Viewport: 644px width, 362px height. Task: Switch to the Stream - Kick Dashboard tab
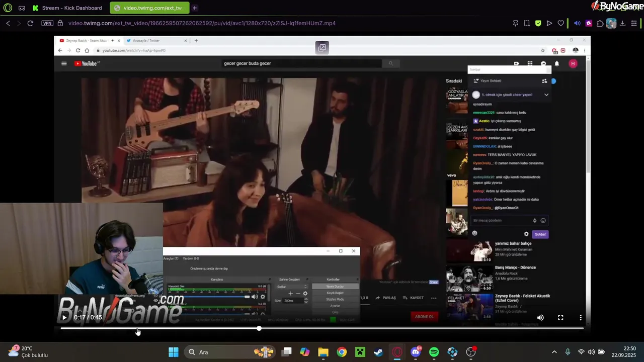coord(67,8)
